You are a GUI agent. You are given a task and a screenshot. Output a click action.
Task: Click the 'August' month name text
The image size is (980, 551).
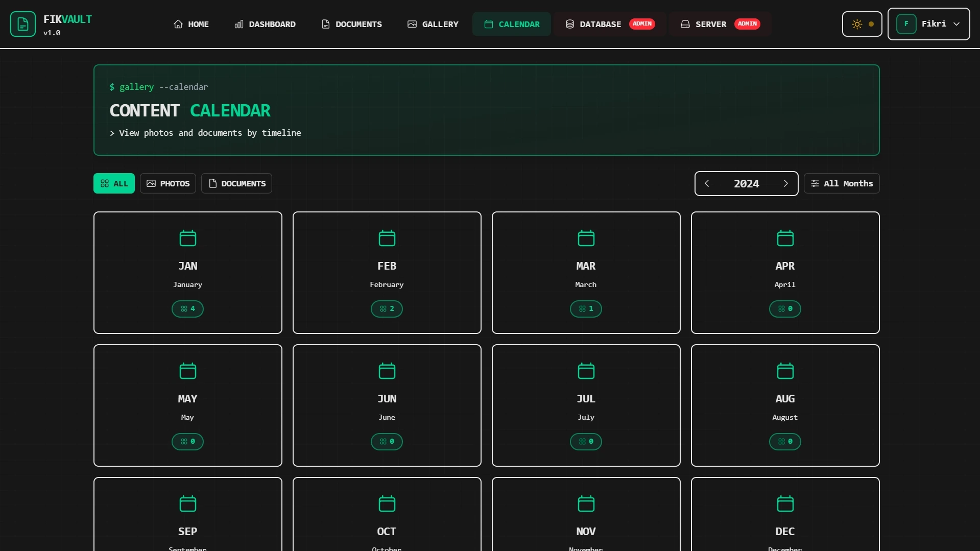(785, 417)
